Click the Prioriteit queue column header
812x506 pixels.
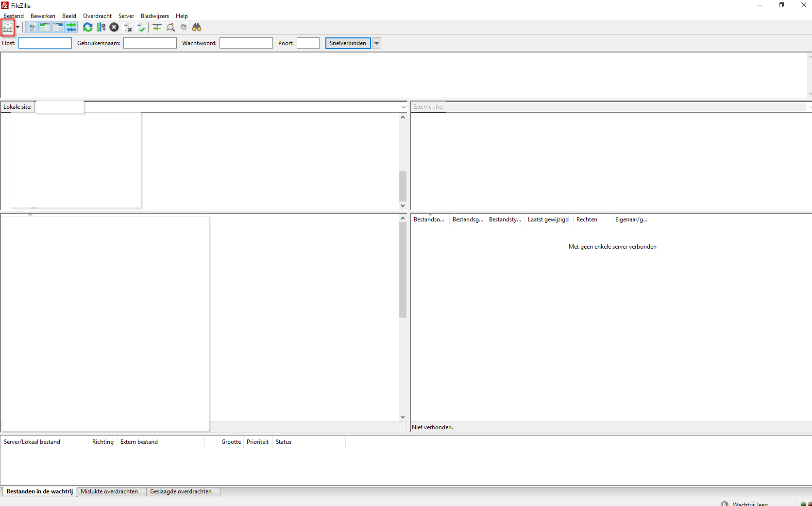tap(258, 442)
